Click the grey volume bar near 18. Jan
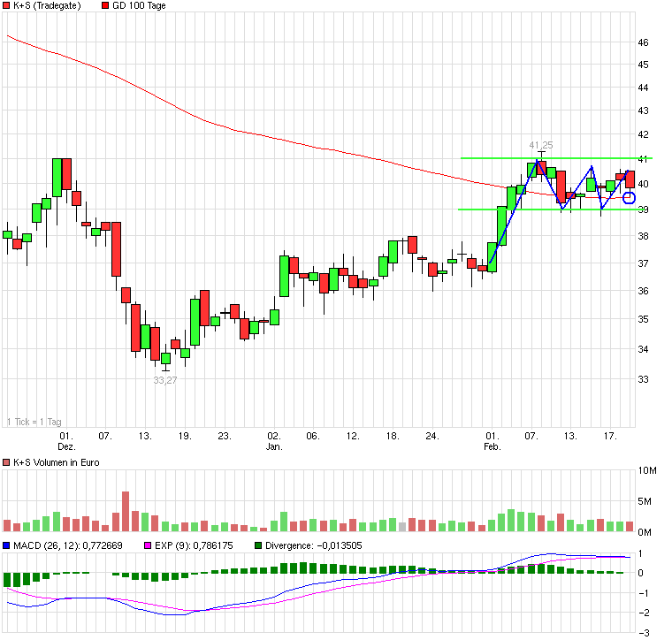This screenshot has height=640, width=672. (402, 527)
